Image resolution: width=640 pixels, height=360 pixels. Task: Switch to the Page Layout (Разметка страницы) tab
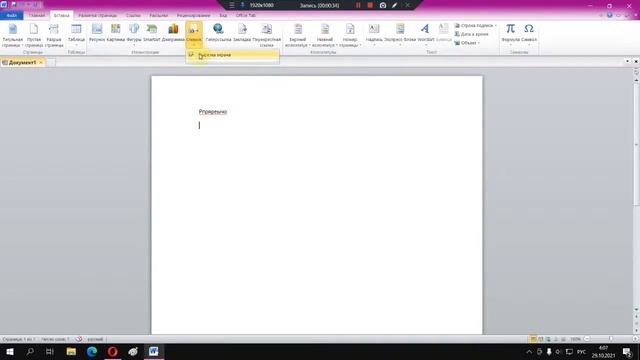point(98,16)
